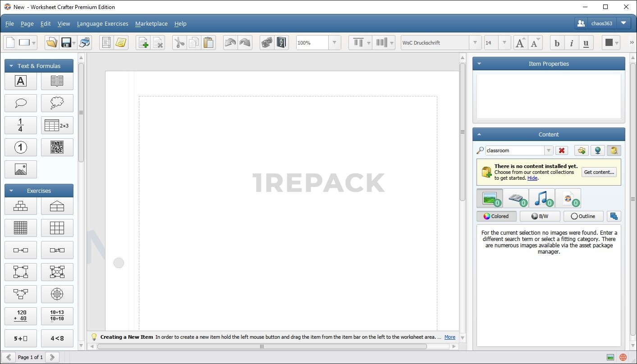Save worksheet with floppy disk icon
The width and height of the screenshot is (637, 364).
[x=66, y=43]
